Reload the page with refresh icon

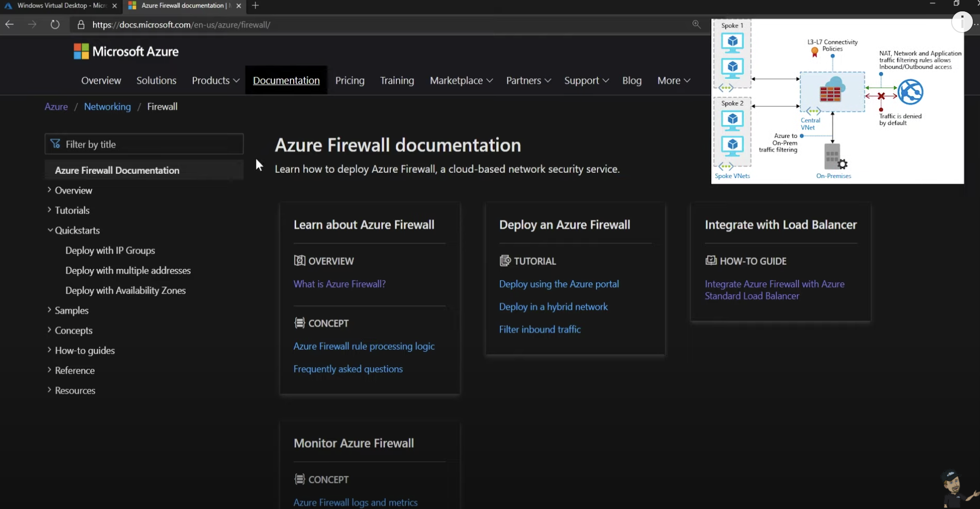point(55,24)
